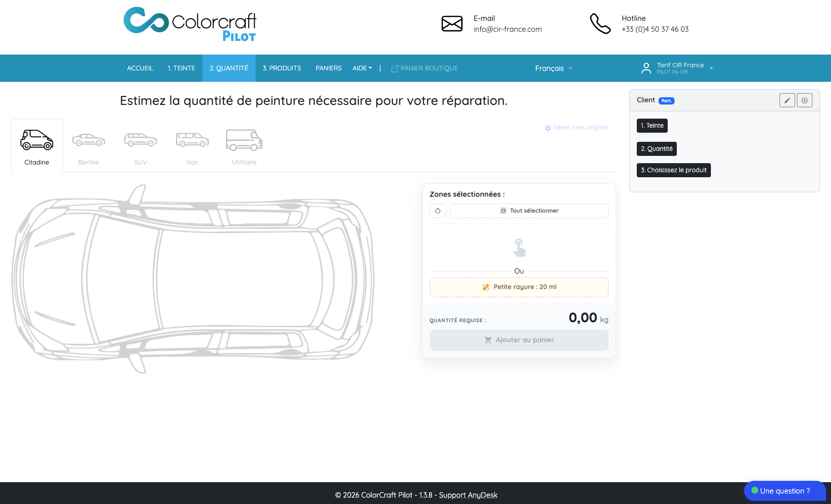Screen dimensions: 831x504
Task: Click the Ajouter au panier button
Action: [x=519, y=340]
